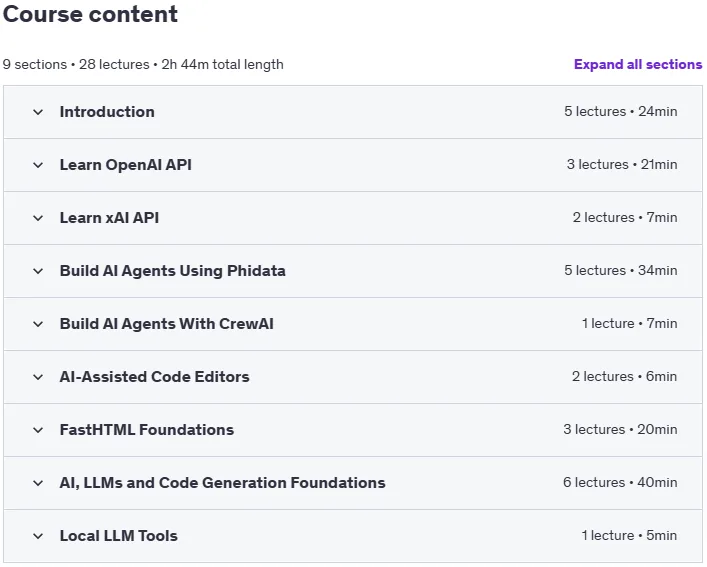Expand the Introduction section chevron

point(38,112)
